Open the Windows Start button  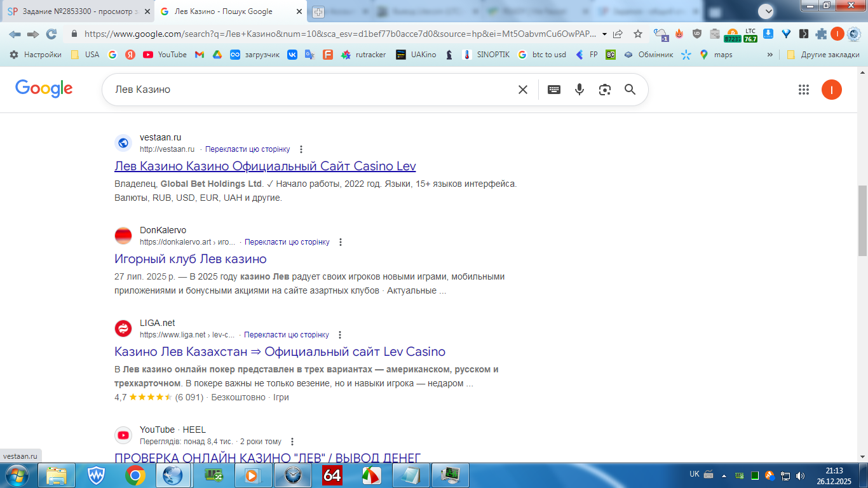tap(17, 475)
